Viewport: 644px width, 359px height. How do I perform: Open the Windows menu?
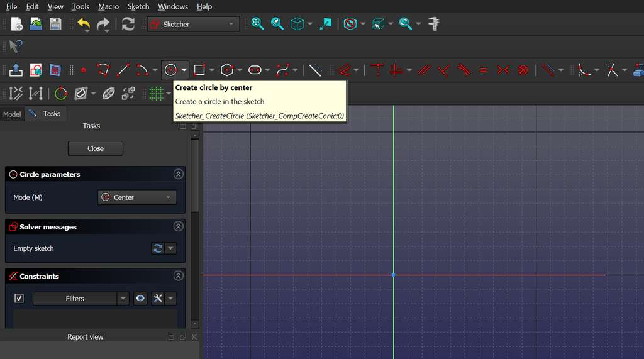[x=173, y=6]
